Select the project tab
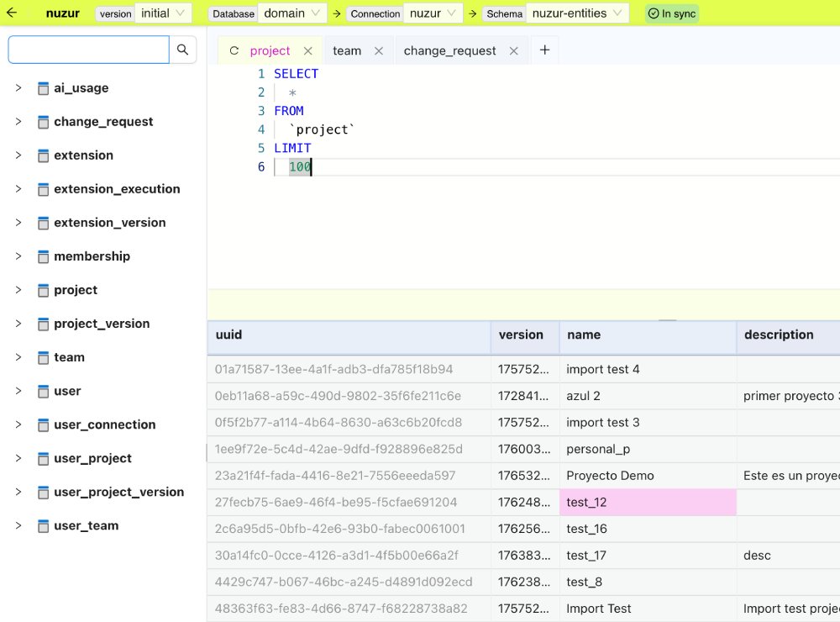840x622 pixels. point(268,50)
